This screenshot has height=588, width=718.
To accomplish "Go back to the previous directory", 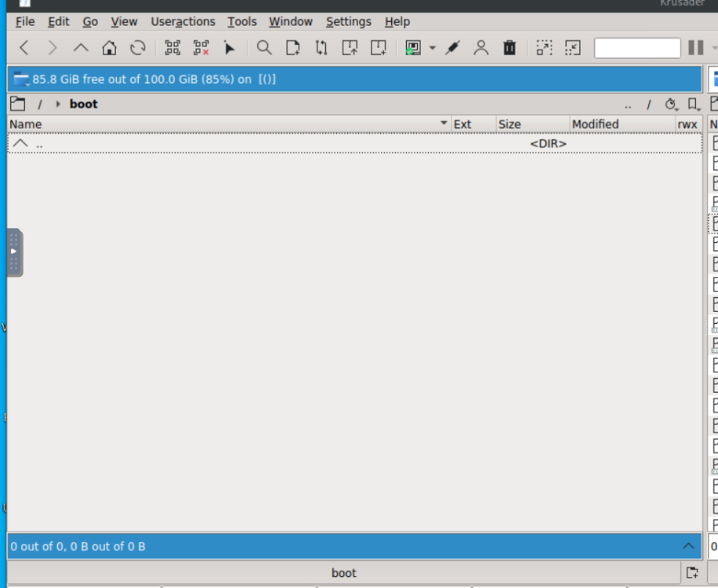I will tap(24, 48).
